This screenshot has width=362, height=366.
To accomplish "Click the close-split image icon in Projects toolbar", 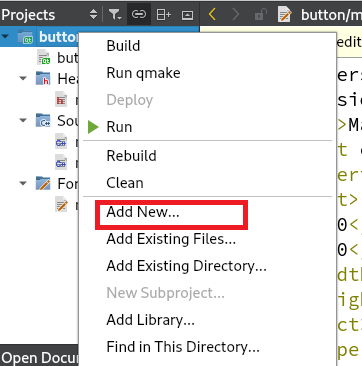I will tap(187, 15).
